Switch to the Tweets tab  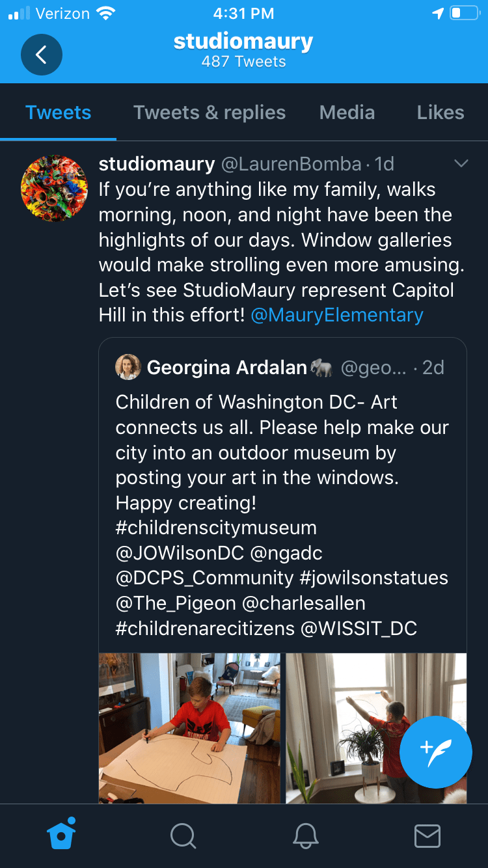pyautogui.click(x=59, y=113)
